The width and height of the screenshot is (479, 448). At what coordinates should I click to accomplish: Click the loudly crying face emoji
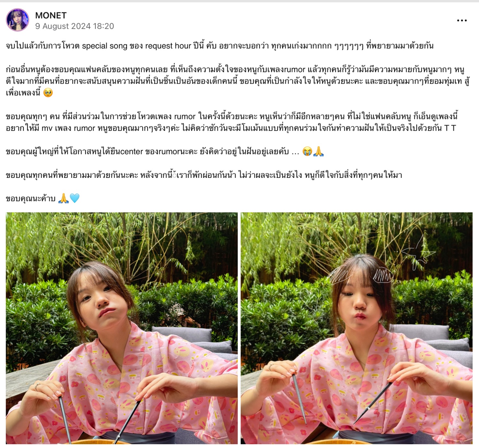point(307,151)
